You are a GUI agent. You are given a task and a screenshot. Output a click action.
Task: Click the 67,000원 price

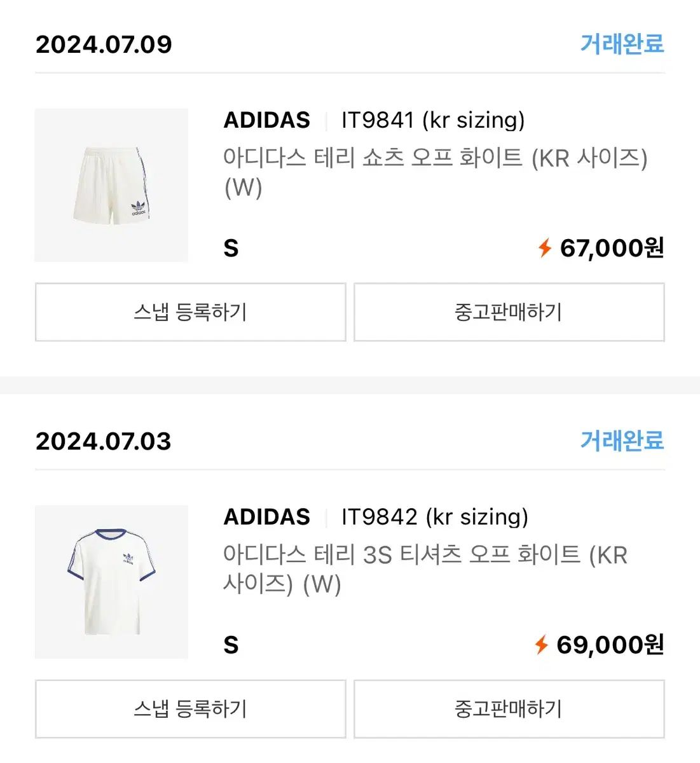click(x=612, y=248)
